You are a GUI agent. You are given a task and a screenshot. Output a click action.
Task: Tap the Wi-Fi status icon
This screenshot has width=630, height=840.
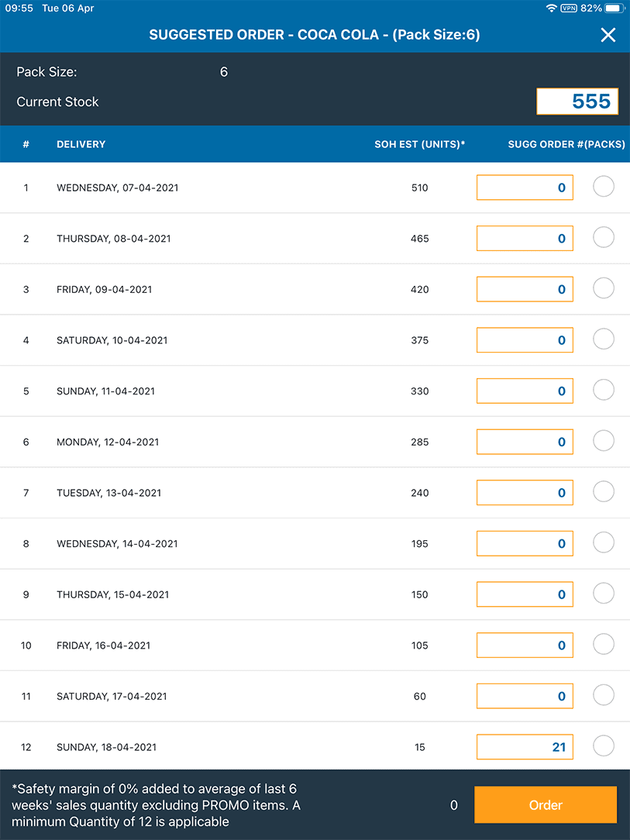pyautogui.click(x=551, y=8)
